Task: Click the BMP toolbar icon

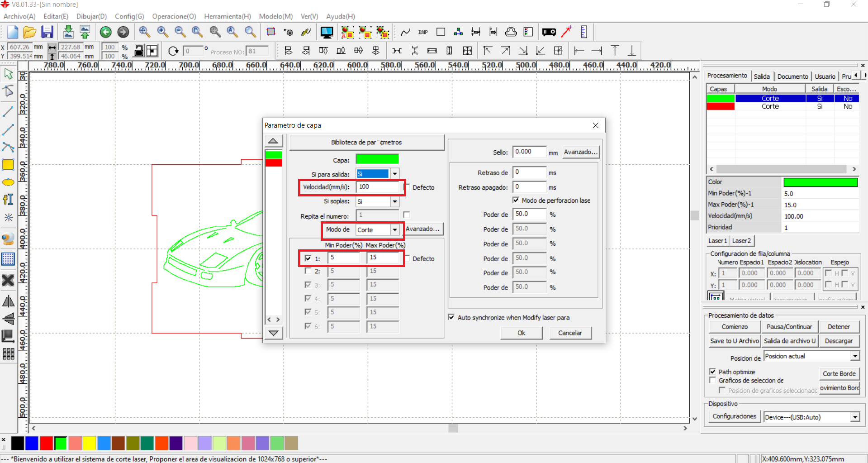Action: point(423,32)
